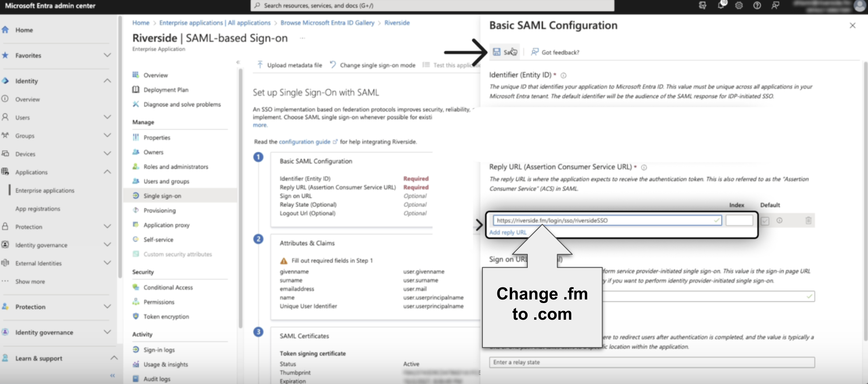Click Show more in sidebar
868x384 pixels.
[x=30, y=282]
